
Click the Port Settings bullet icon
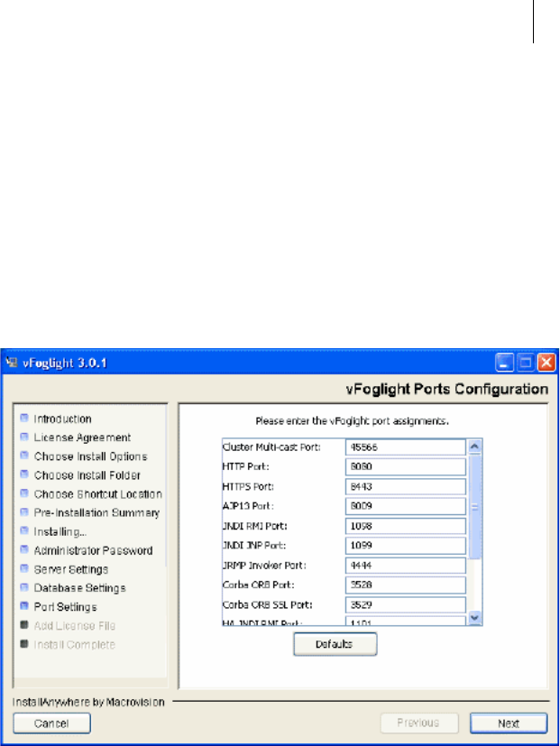24,606
